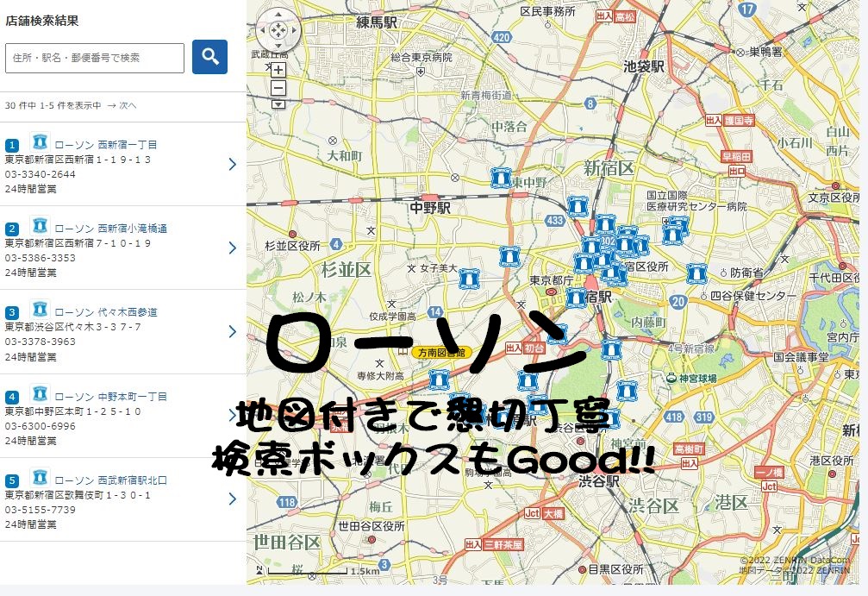Image resolution: width=868 pixels, height=596 pixels.
Task: Click Lawson logo icon beside 西武新宿駅北口
Action: click(x=40, y=478)
